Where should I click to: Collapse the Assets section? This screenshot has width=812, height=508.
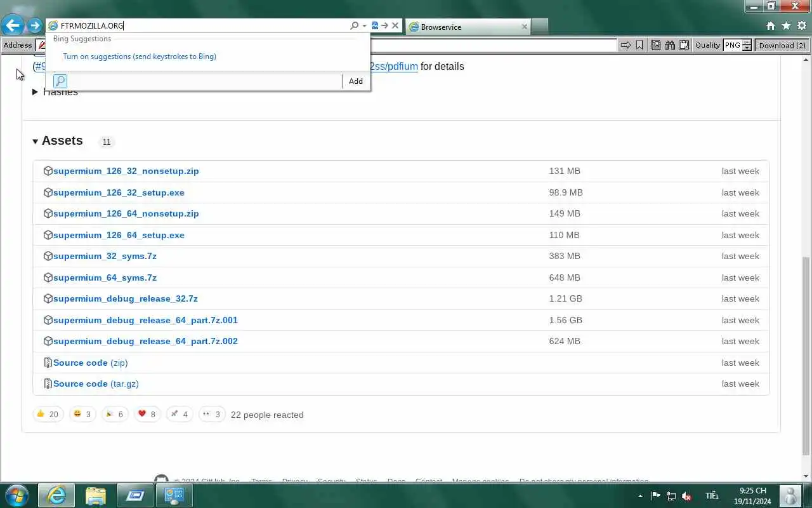[36, 141]
